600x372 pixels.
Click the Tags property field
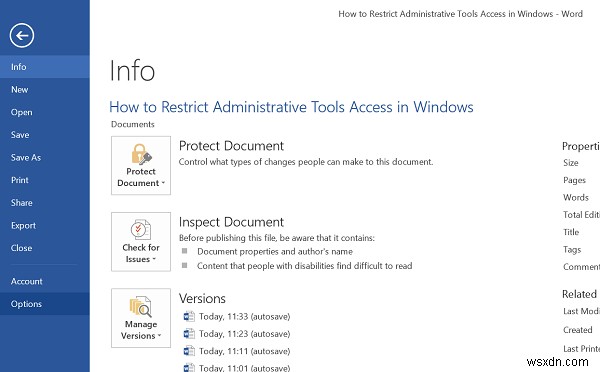point(572,250)
